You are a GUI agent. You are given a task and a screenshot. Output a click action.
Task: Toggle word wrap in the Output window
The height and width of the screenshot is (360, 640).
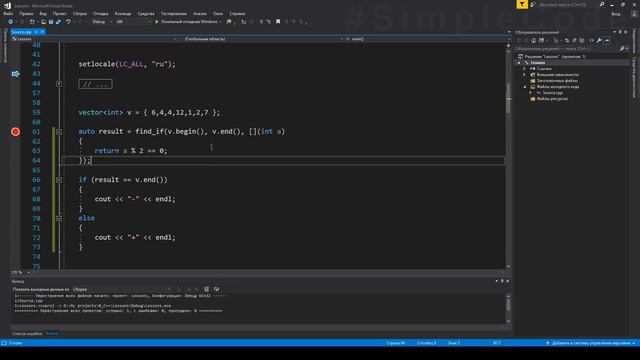pyautogui.click(x=216, y=289)
